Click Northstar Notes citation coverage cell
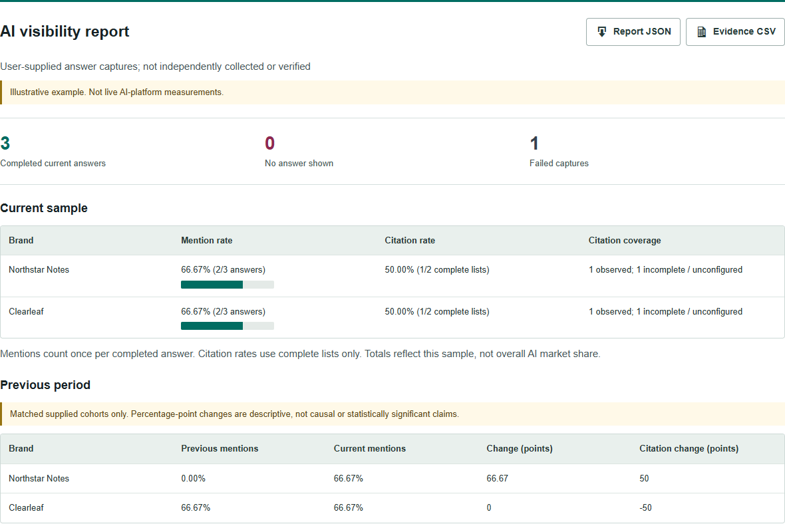Viewport: 785px width, 532px height. click(x=665, y=270)
